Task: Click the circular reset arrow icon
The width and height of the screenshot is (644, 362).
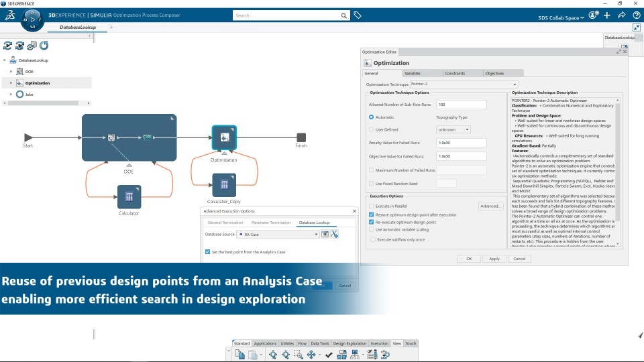Action: (x=44, y=45)
